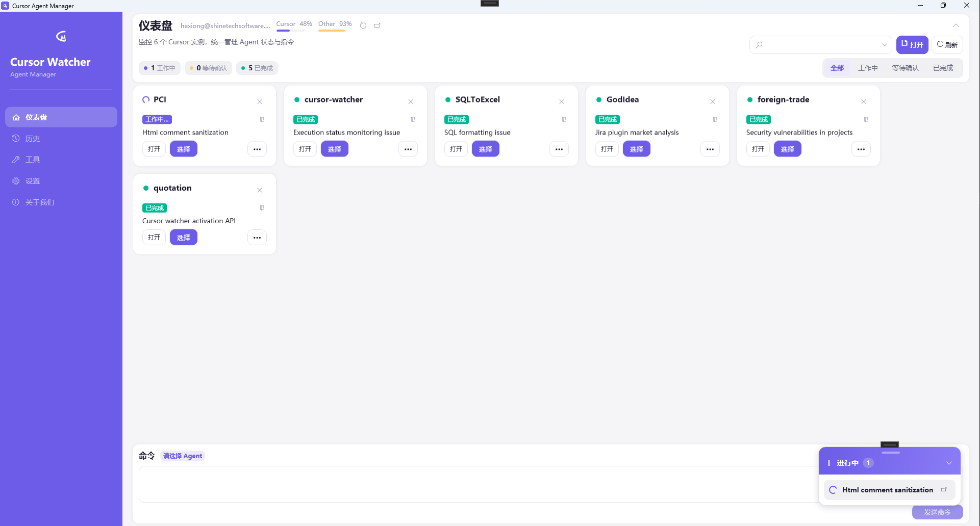
Task: Open more options on the cursor-watcher card
Action: [x=408, y=149]
